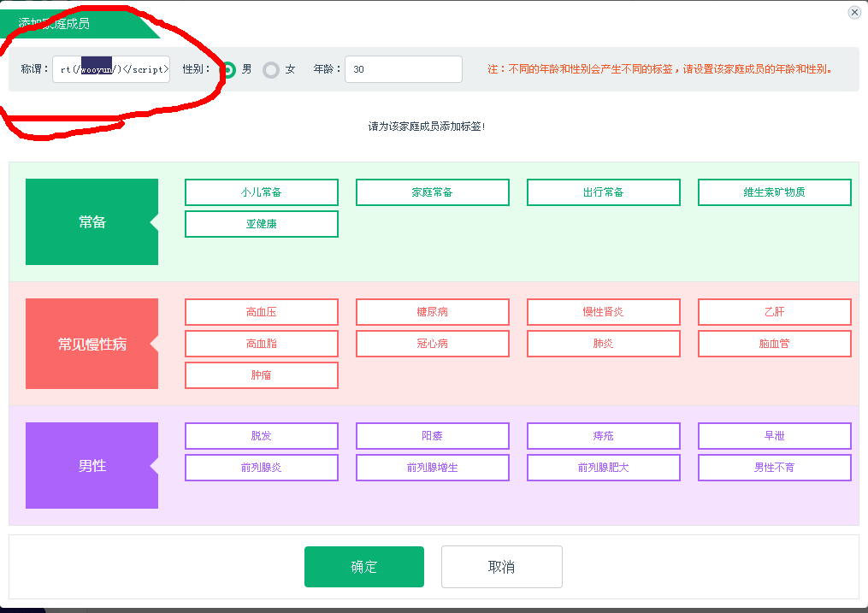868x613 pixels.
Task: Add the 家庭常备 tag
Action: point(433,192)
